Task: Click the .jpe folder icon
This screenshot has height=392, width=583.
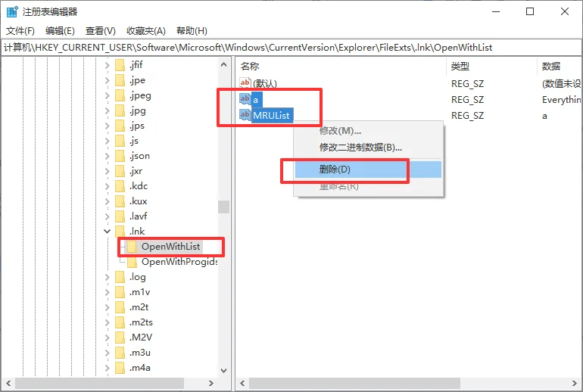Action: (x=120, y=80)
